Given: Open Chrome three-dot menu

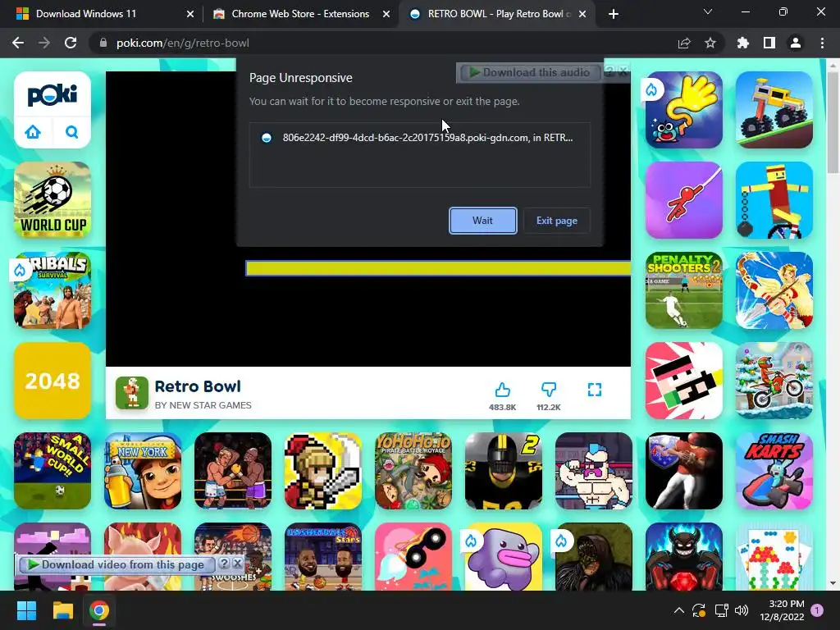Looking at the screenshot, I should [822, 43].
